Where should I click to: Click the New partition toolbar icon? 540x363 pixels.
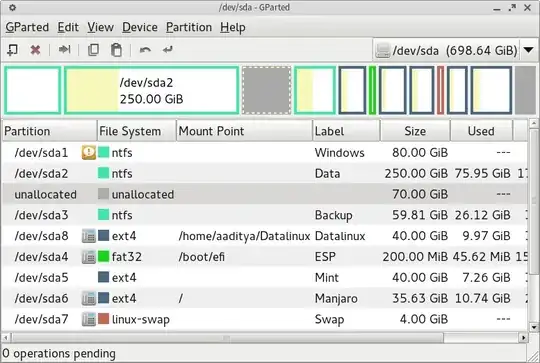point(13,50)
